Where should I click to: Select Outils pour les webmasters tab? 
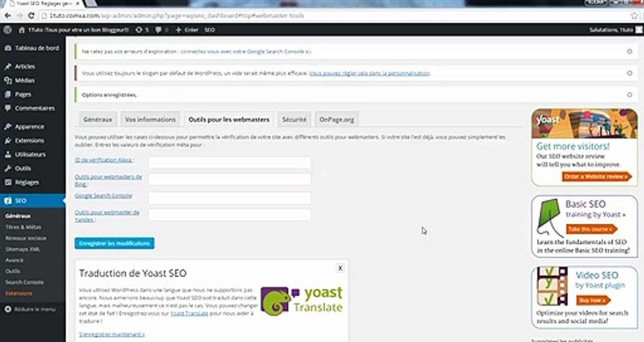(x=229, y=119)
